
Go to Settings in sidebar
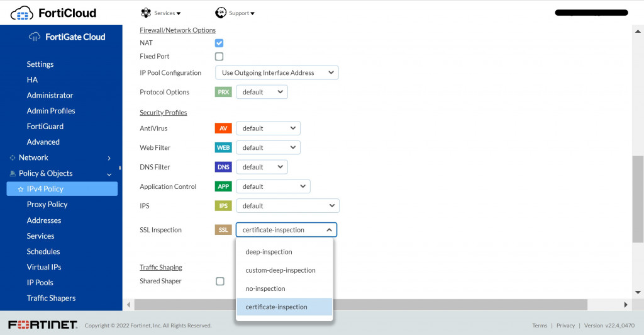[40, 64]
